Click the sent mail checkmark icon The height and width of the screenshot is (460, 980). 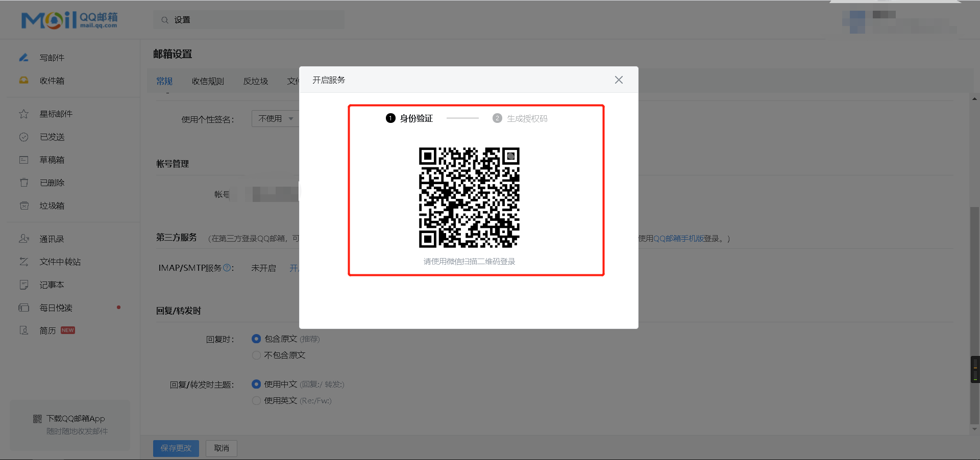tap(23, 137)
